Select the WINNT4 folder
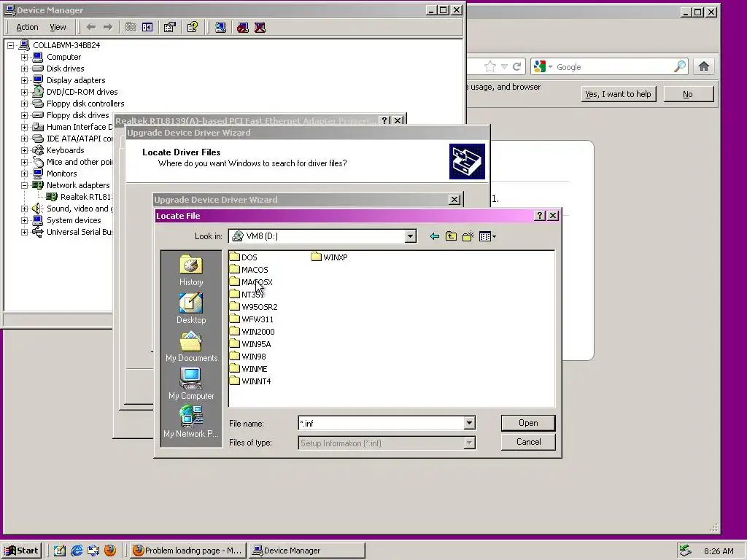 click(250, 381)
